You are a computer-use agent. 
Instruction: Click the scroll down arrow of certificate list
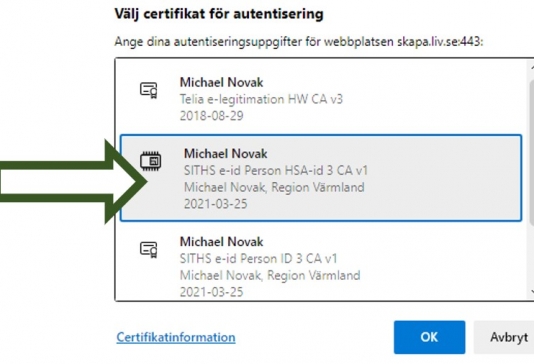click(532, 292)
